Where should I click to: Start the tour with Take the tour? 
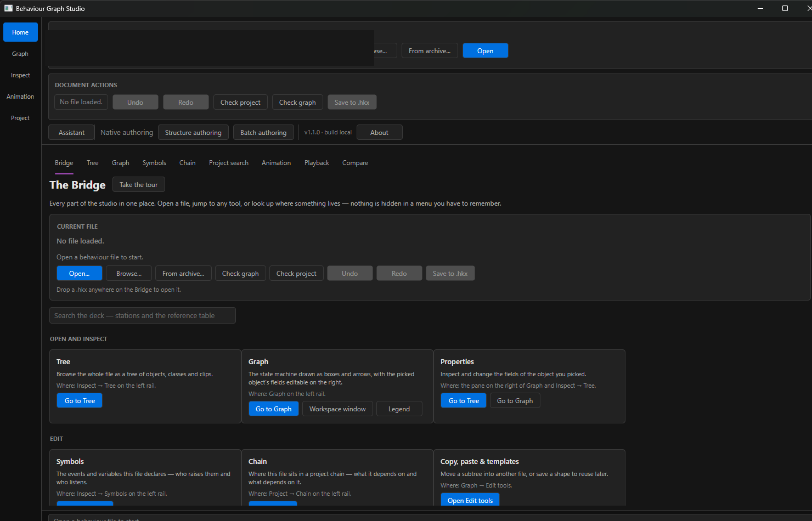139,185
